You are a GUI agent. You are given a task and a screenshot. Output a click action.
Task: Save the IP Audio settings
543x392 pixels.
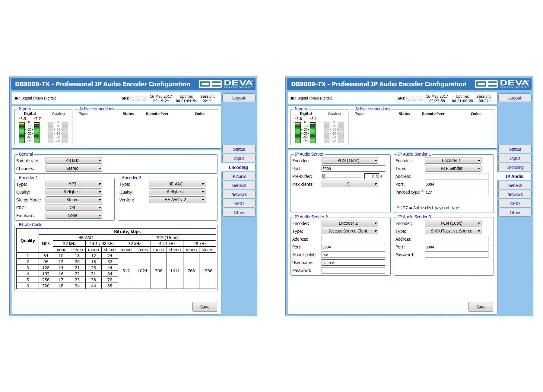[481, 307]
